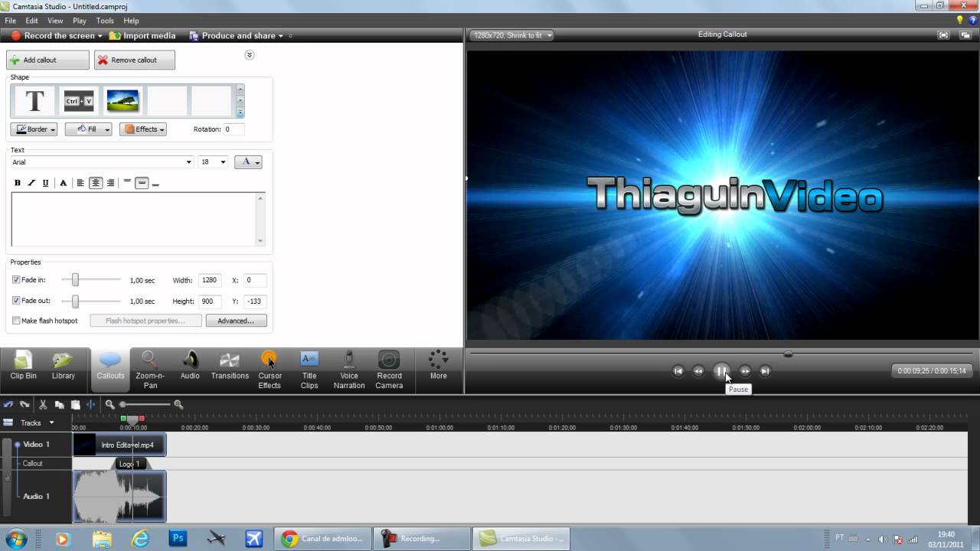980x551 pixels.
Task: Open the Edit menu
Action: [x=32, y=21]
